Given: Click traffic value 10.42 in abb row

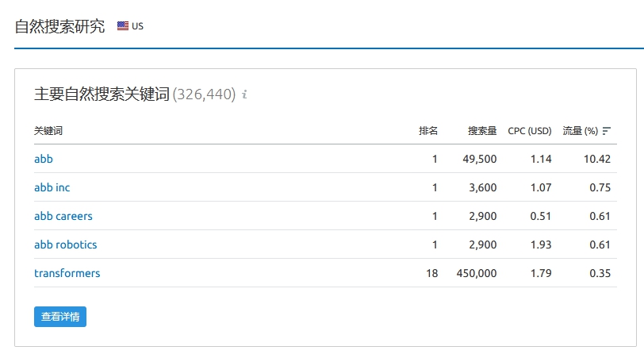Looking at the screenshot, I should (597, 159).
